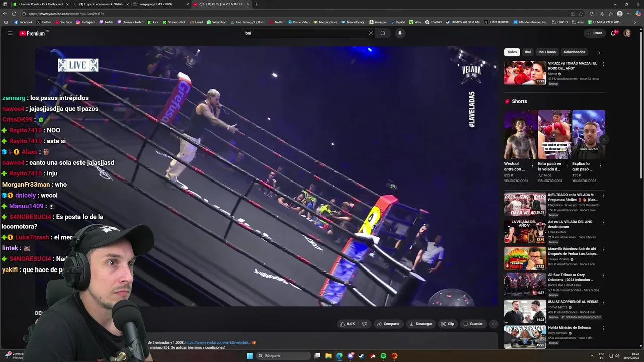Image resolution: width=644 pixels, height=362 pixels.
Task: Open the account avatar menu
Action: (x=627, y=33)
